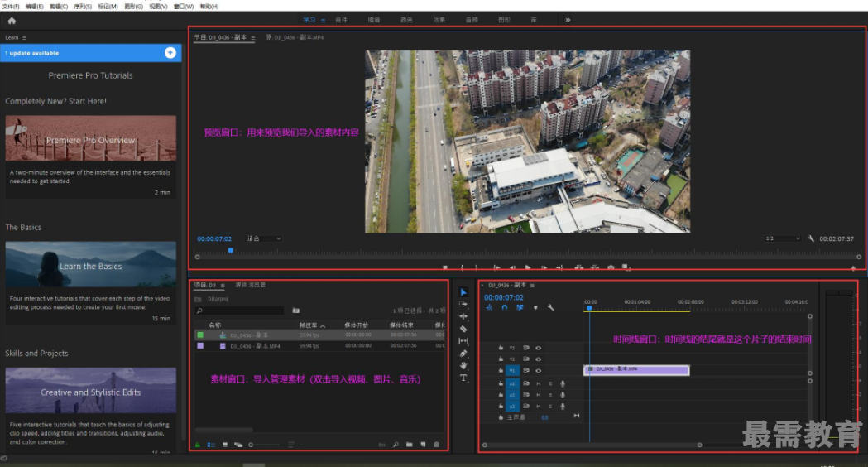
Task: Toggle V1 track eye visibility
Action: [539, 370]
